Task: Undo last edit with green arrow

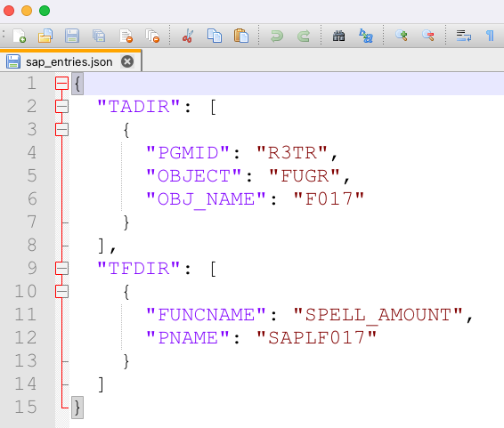Action: click(276, 36)
